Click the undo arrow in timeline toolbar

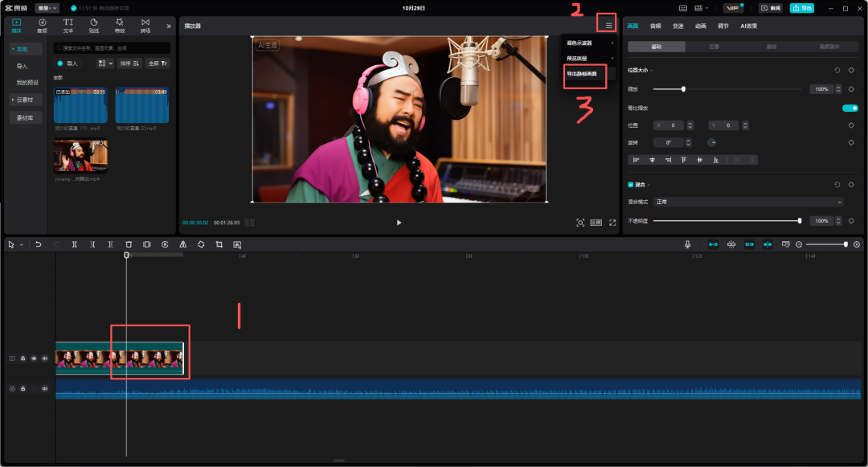[38, 244]
